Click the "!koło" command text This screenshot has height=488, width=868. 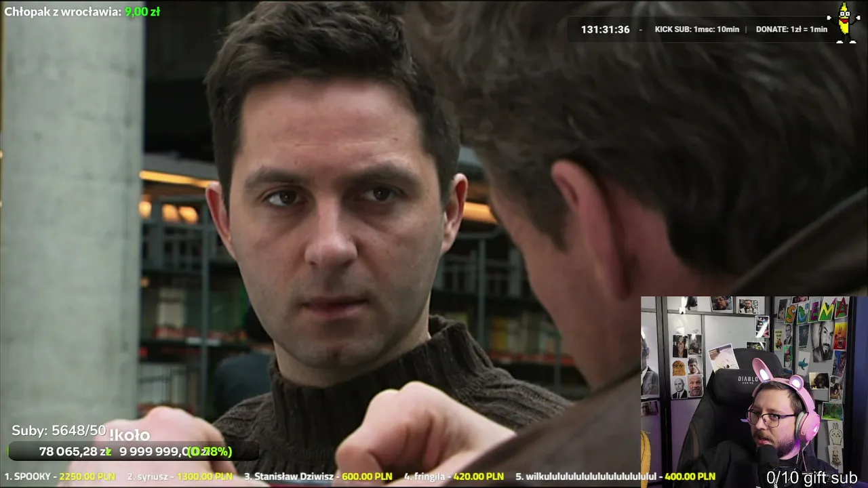(130, 435)
